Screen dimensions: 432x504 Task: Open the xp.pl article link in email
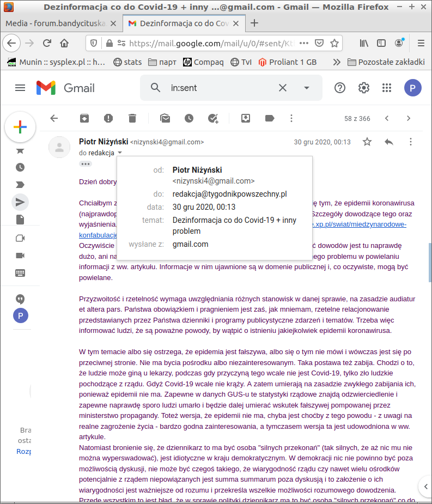(x=358, y=224)
